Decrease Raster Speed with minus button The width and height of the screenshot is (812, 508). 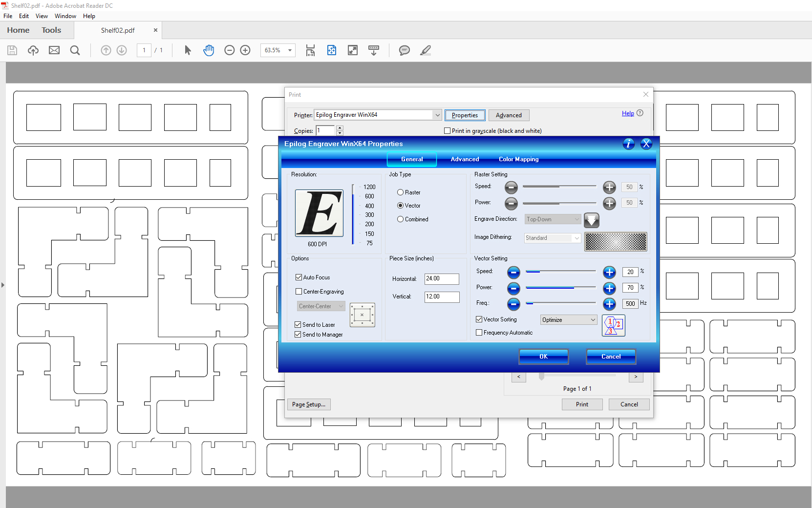(x=511, y=187)
